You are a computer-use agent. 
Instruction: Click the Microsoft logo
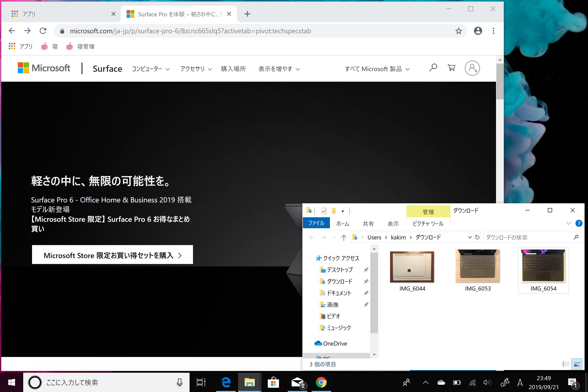click(x=44, y=68)
